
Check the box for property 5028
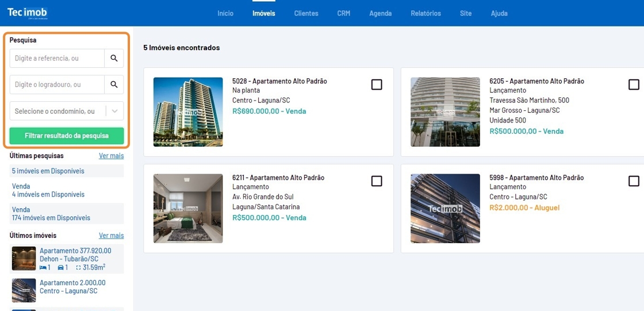coord(377,85)
